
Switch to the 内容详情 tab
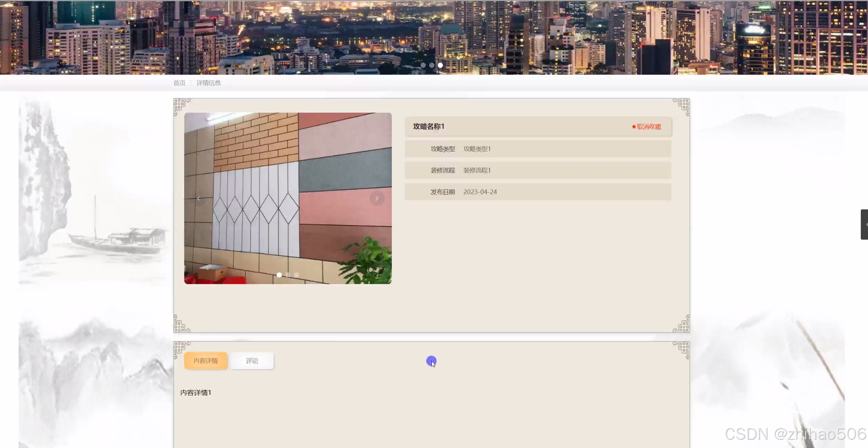coord(206,361)
